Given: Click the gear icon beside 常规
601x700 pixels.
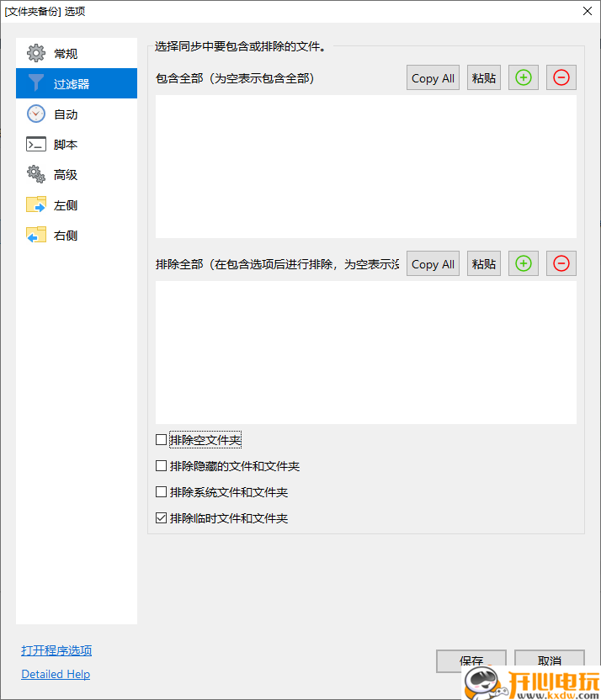Looking at the screenshot, I should click(x=36, y=53).
